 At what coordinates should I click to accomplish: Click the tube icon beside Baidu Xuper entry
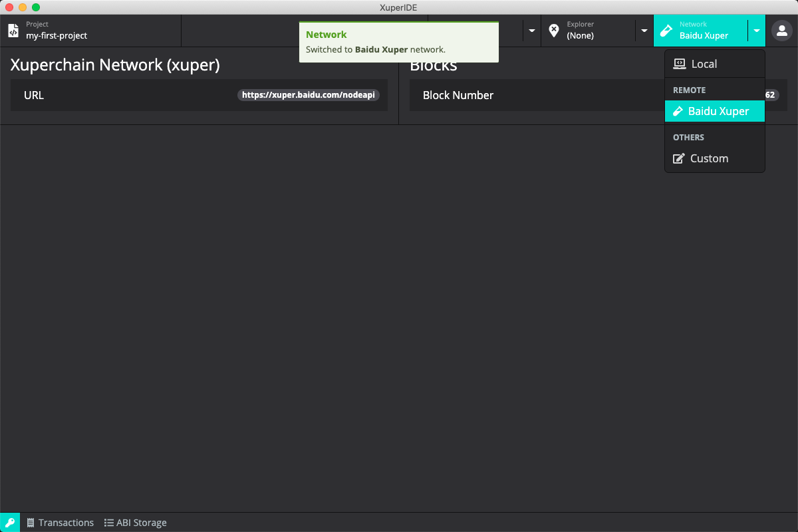(678, 111)
